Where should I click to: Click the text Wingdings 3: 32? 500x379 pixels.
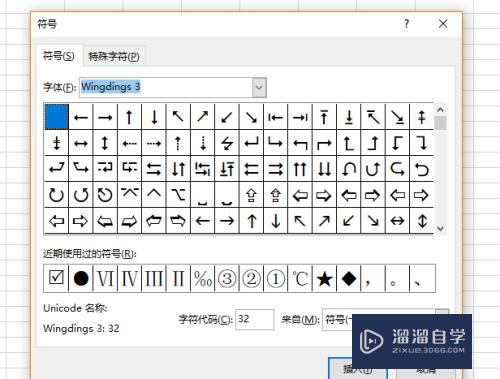click(x=81, y=328)
